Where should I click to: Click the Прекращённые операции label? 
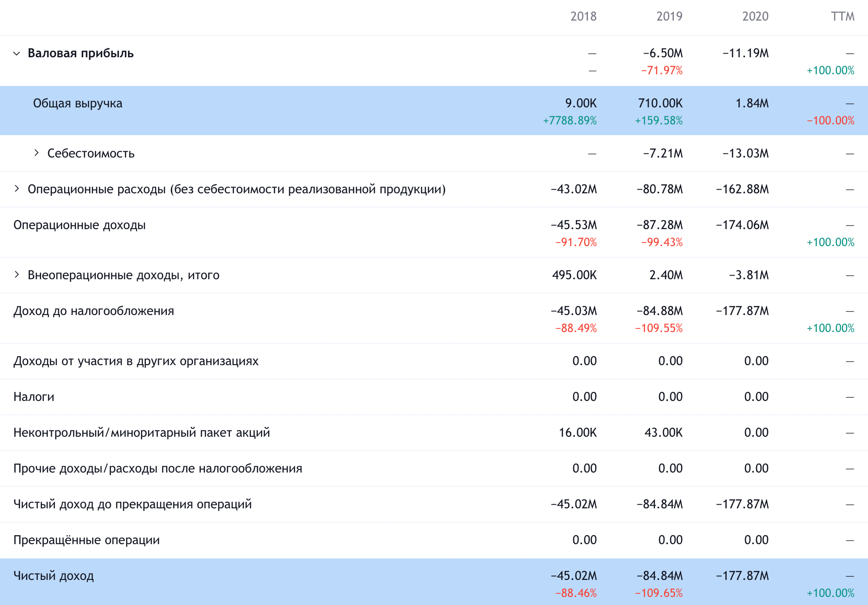click(86, 540)
